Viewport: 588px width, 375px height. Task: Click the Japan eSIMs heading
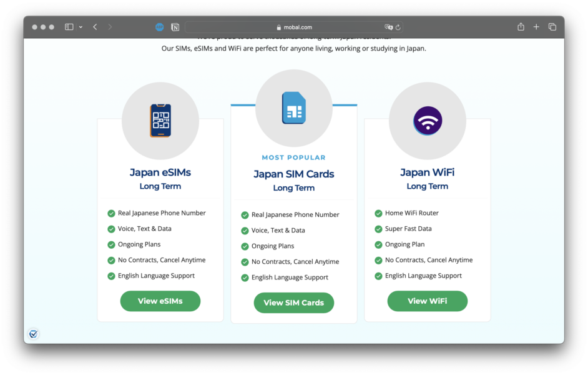(x=160, y=172)
